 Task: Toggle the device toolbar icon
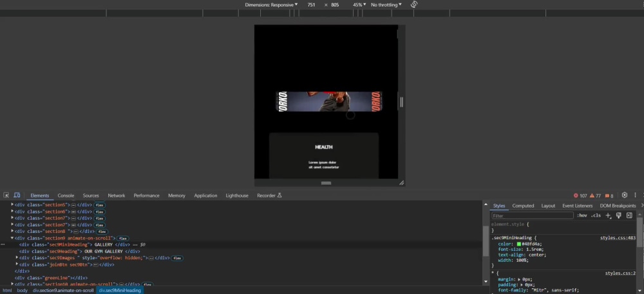(17, 195)
